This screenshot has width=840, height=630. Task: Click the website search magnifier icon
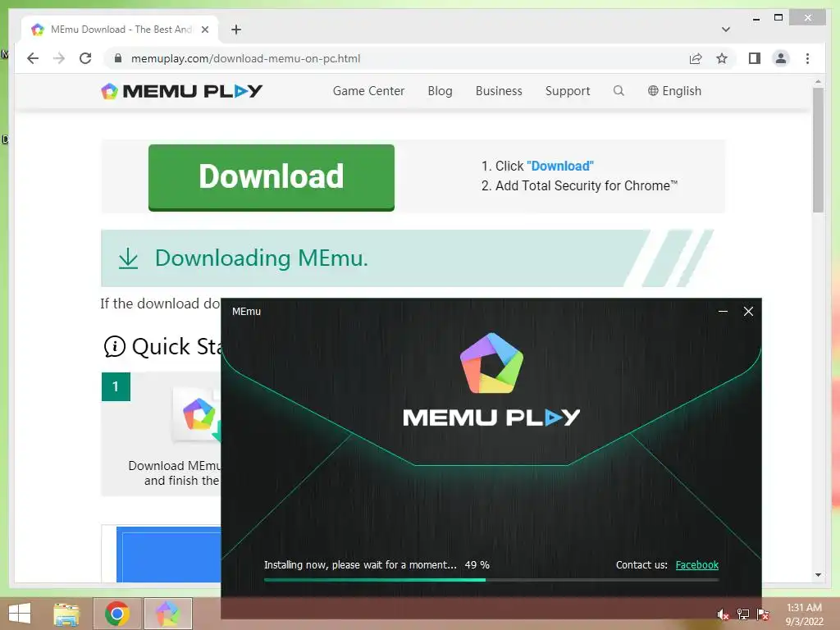[x=619, y=90]
